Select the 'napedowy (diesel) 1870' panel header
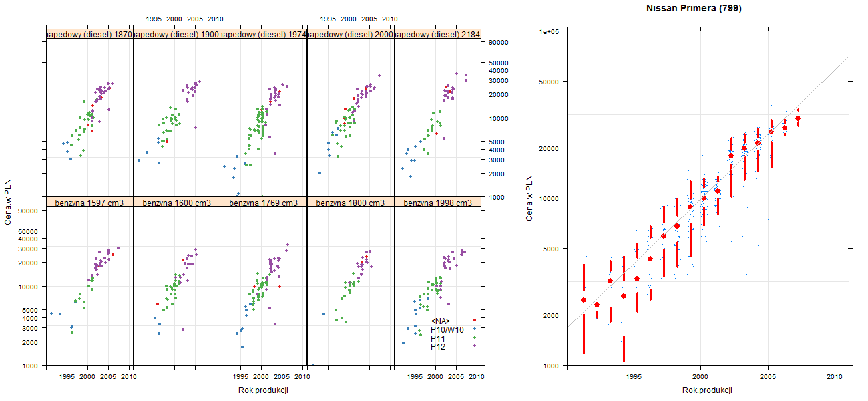 pos(89,35)
